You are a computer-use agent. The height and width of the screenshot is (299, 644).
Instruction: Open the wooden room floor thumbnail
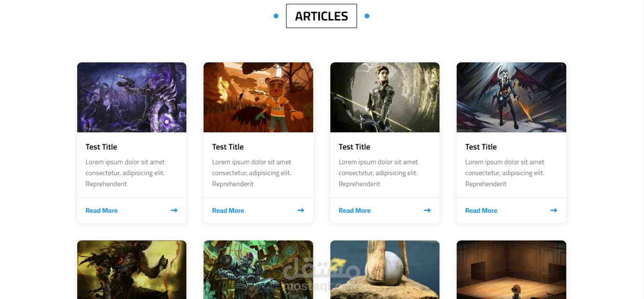click(511, 269)
